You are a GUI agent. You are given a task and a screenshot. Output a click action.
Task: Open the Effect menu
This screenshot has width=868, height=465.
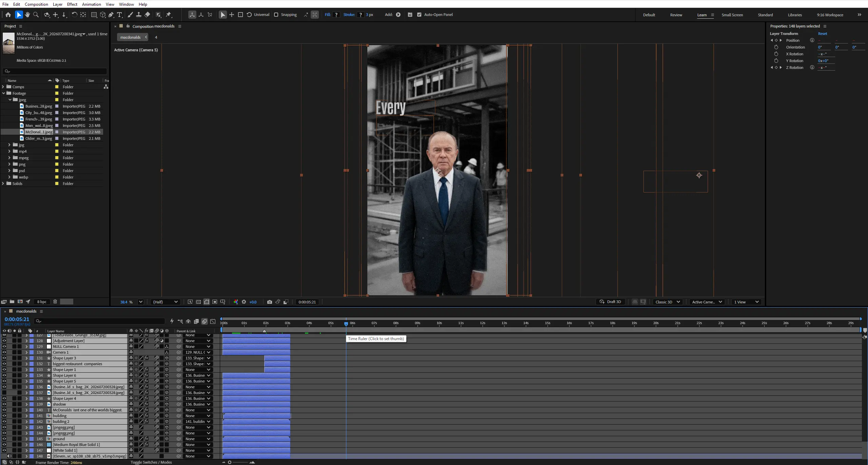point(72,4)
